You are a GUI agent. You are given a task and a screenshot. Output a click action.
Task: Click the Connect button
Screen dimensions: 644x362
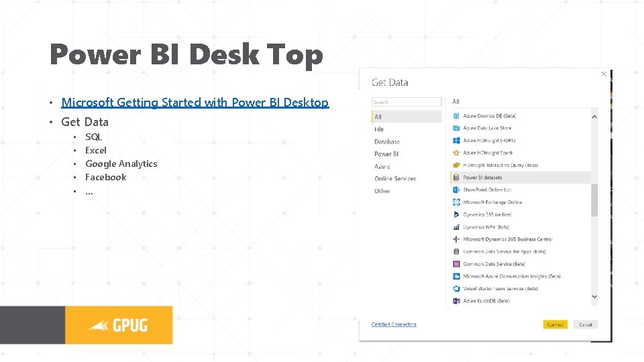point(555,324)
